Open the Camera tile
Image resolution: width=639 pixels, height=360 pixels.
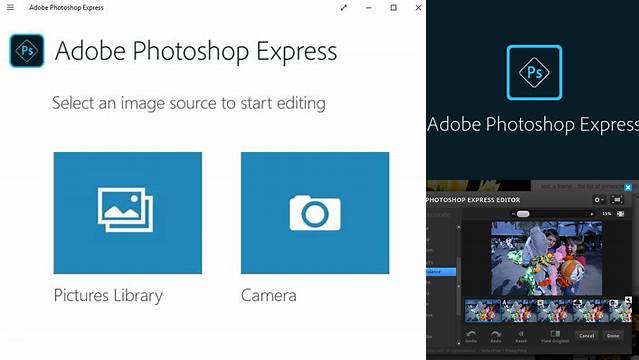(315, 213)
